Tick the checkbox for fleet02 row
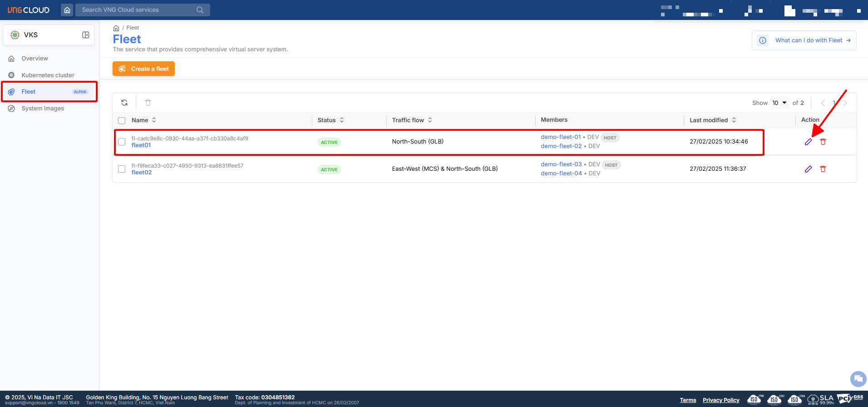This screenshot has height=407, width=868. click(x=122, y=169)
